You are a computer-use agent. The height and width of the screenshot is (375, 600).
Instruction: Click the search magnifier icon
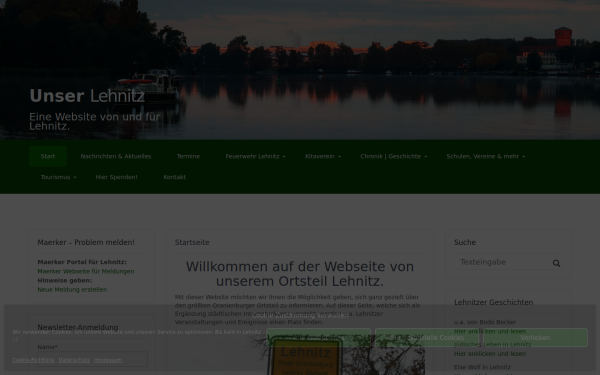tap(556, 263)
